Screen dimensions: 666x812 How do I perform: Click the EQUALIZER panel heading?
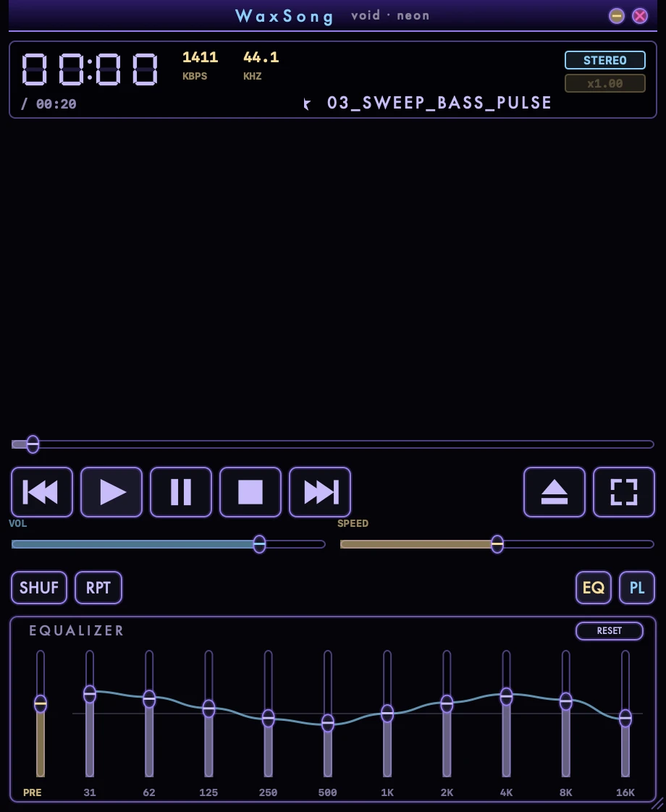(x=77, y=631)
